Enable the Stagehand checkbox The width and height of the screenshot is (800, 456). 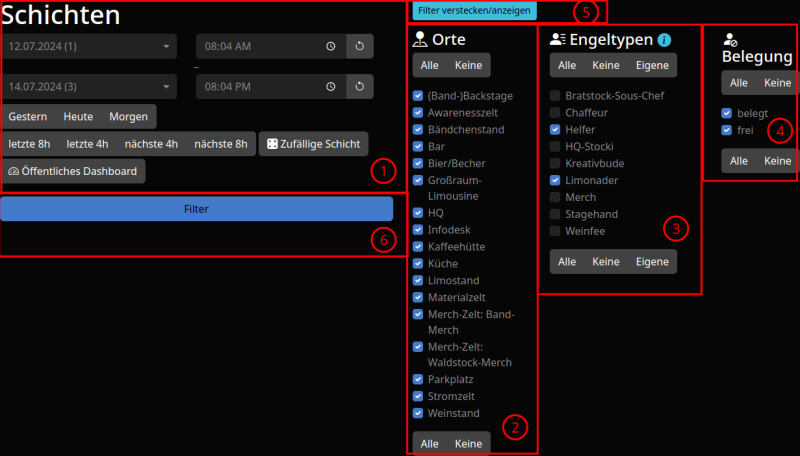(x=555, y=214)
